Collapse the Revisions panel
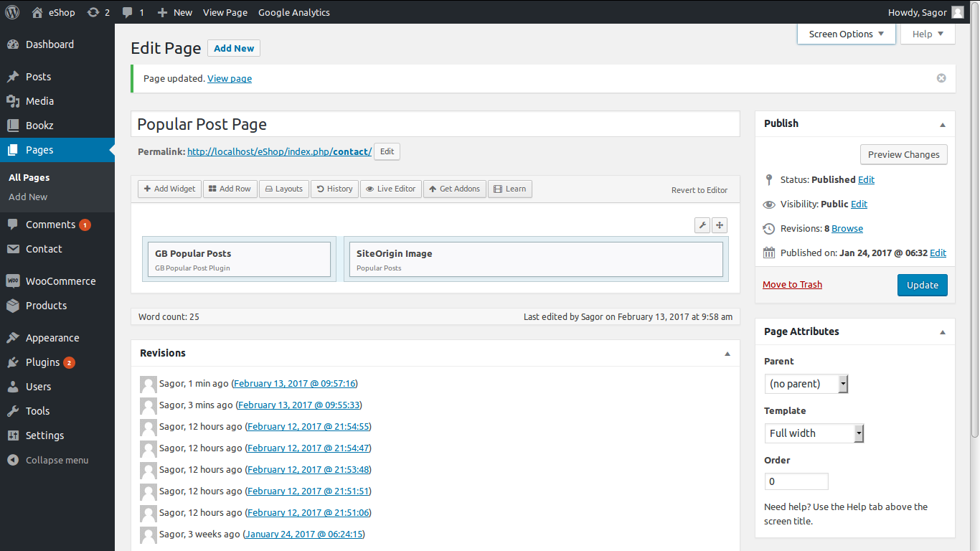 pos(727,354)
